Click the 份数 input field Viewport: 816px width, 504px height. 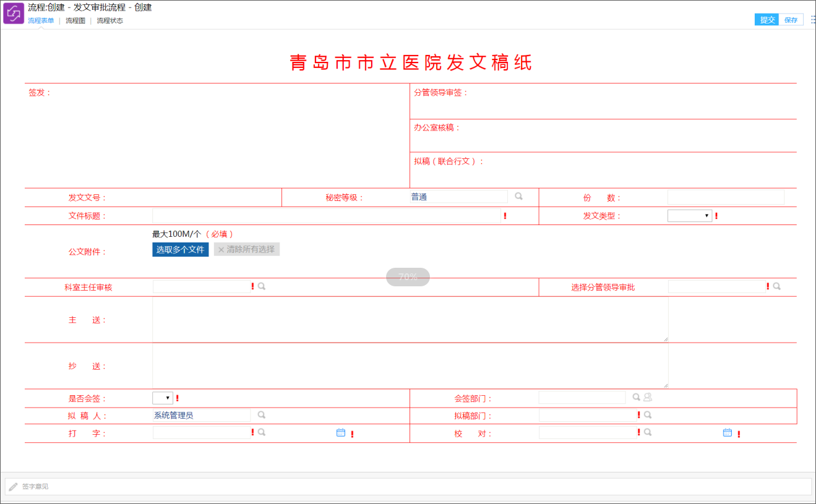[x=726, y=197]
